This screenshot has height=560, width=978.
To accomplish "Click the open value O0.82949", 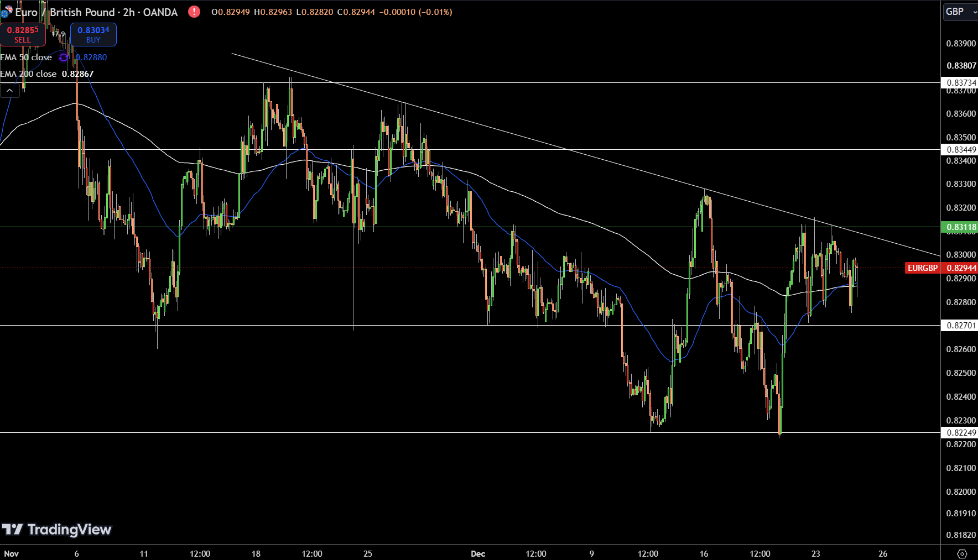I will click(231, 12).
